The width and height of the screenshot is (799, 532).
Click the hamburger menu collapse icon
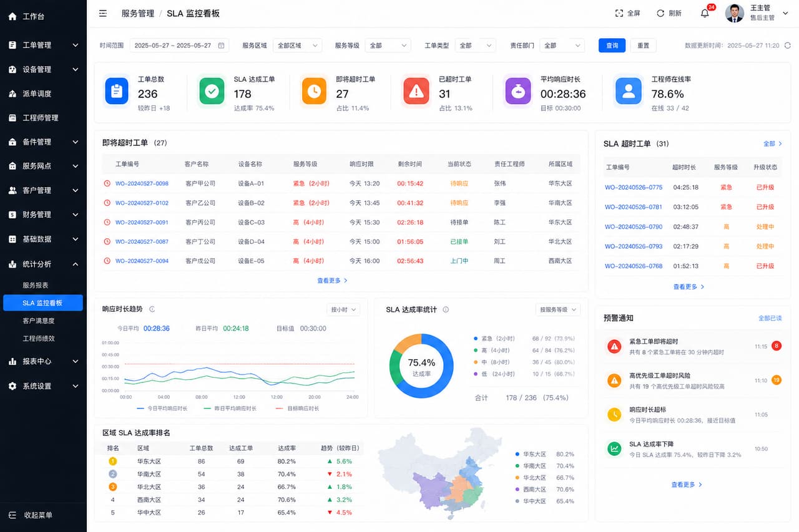pos(103,13)
